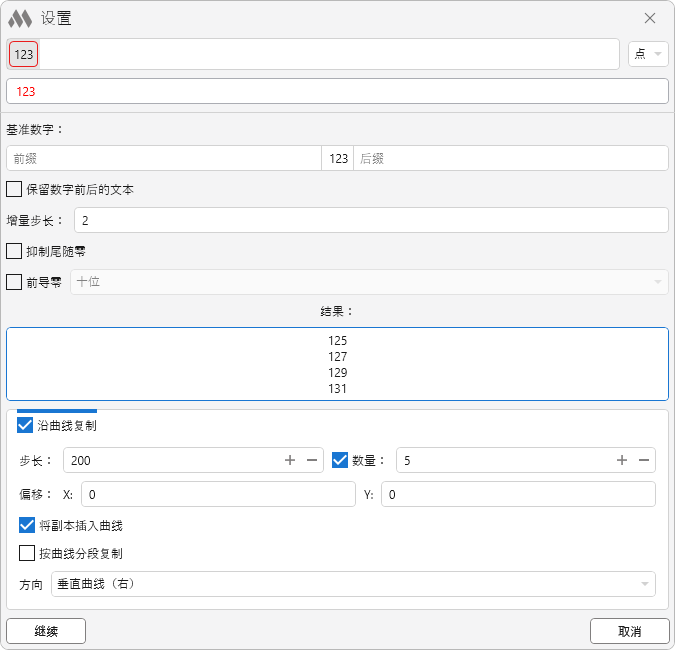This screenshot has width=675, height=650.
Task: Open the 方向 垂直曲线 dropdown
Action: pos(352,584)
